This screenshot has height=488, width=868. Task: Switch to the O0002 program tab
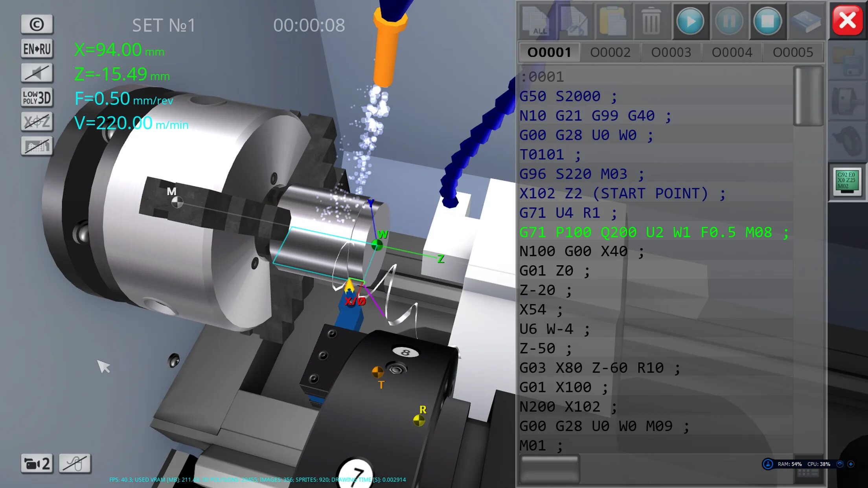point(610,52)
